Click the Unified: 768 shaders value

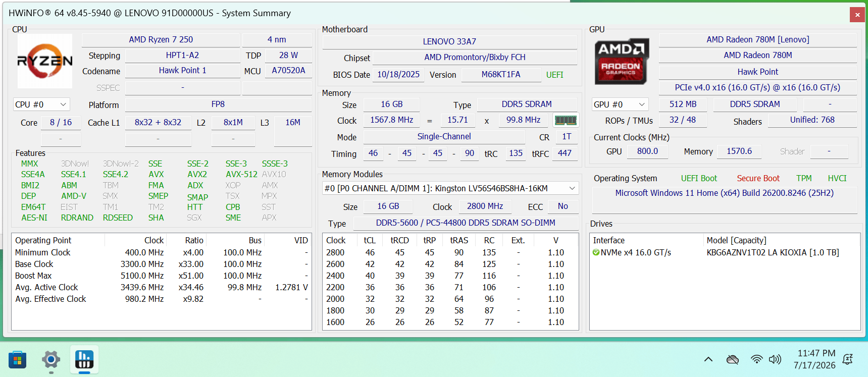tap(812, 120)
